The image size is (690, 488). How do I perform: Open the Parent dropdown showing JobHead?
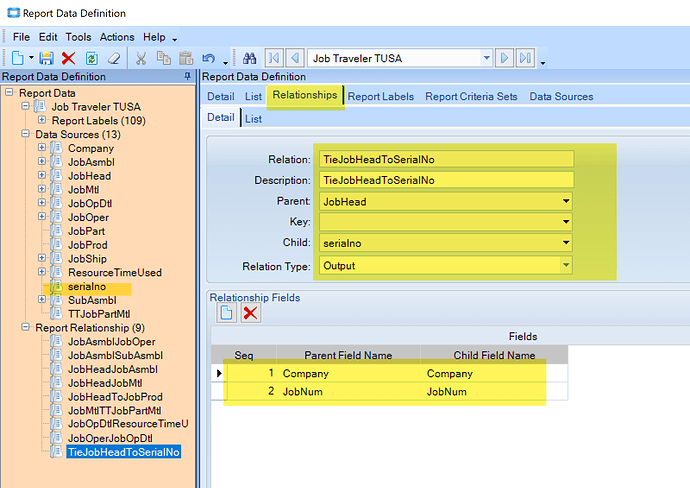point(566,202)
